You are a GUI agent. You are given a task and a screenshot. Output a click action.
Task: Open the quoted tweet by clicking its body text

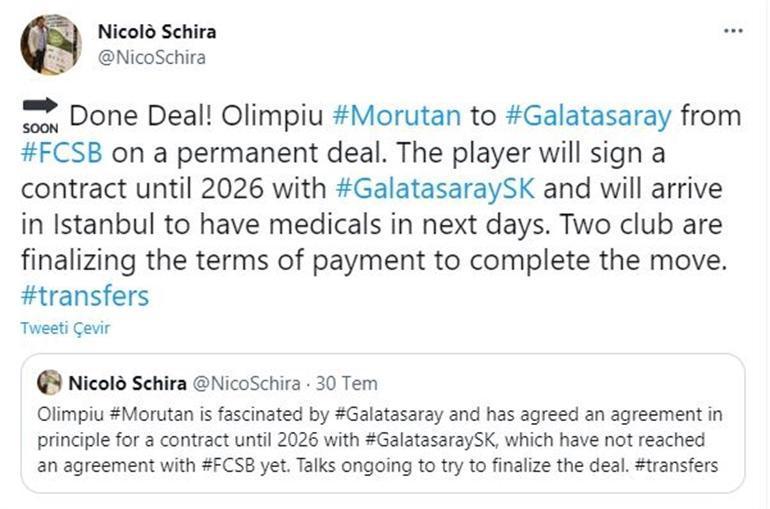pyautogui.click(x=380, y=440)
